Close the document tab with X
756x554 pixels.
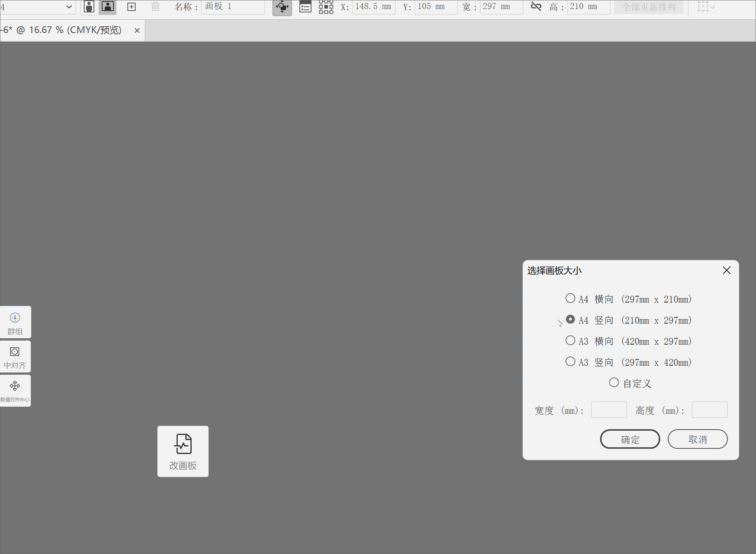point(137,30)
